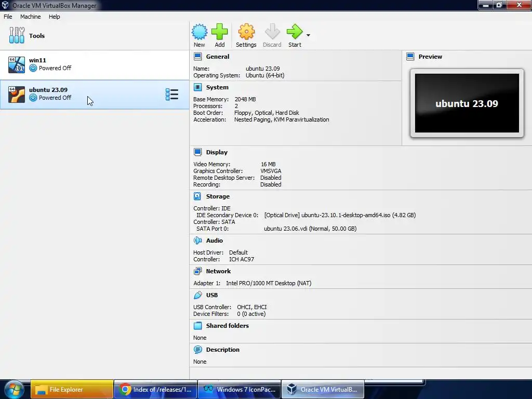Switch to Chrome Index of /releases taskbar item

[x=155, y=389]
